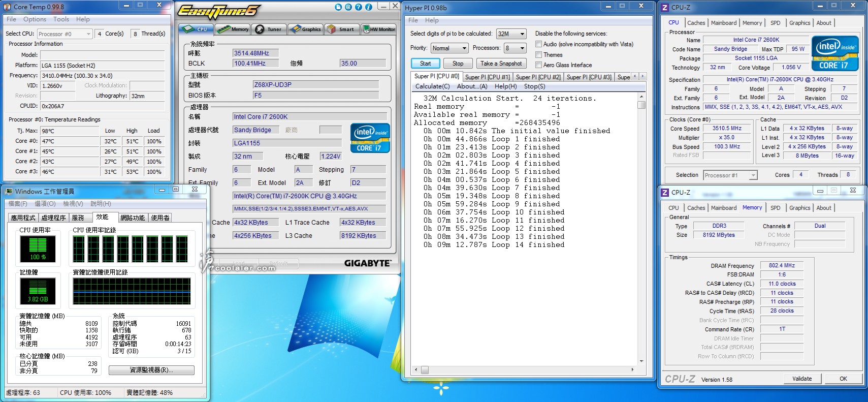Click the Hyper PI log scroll-down arrow

(x=641, y=361)
